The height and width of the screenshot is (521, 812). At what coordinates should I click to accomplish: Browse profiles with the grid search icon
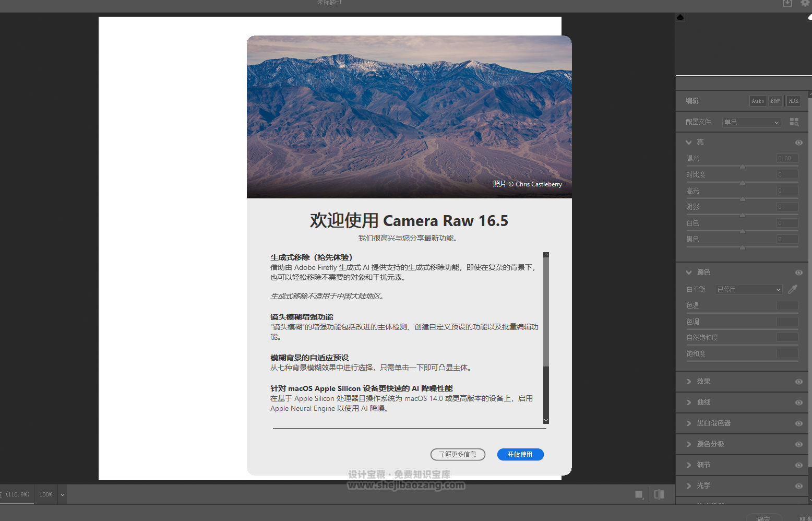click(x=794, y=122)
